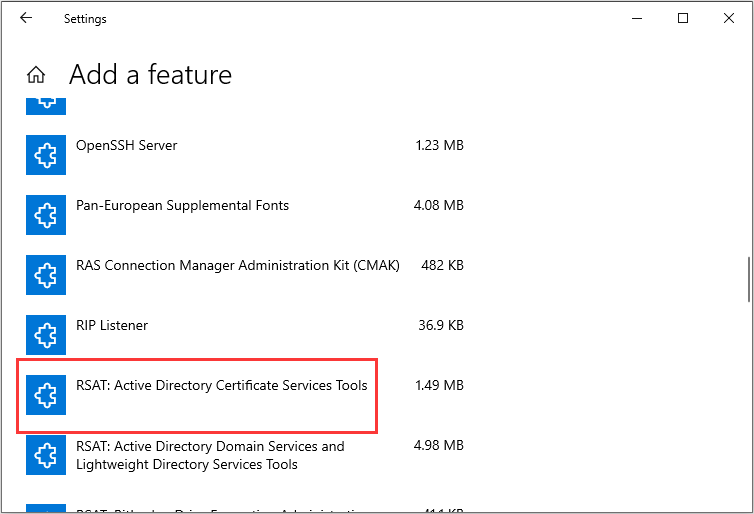Viewport: 754px width, 514px height.
Task: Choose the RIP Listener label
Action: 112,326
